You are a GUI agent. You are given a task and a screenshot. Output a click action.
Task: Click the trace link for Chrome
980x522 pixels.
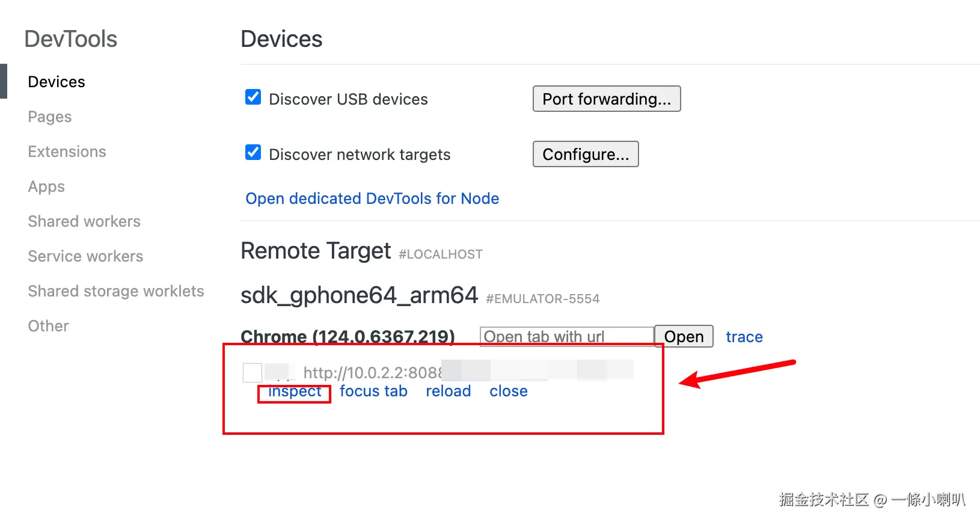744,337
